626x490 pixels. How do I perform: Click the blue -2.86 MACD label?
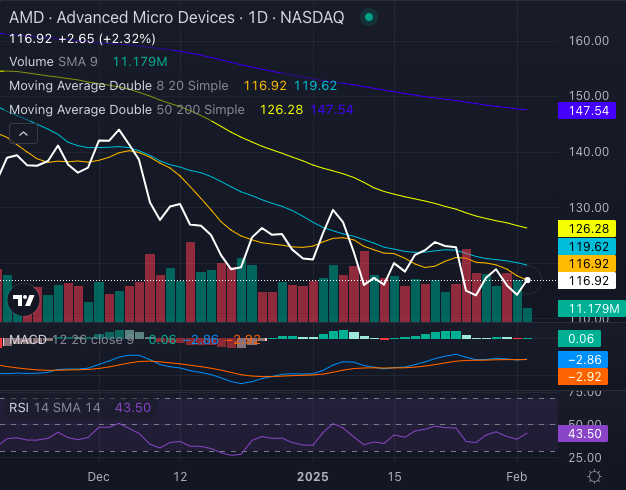(585, 359)
